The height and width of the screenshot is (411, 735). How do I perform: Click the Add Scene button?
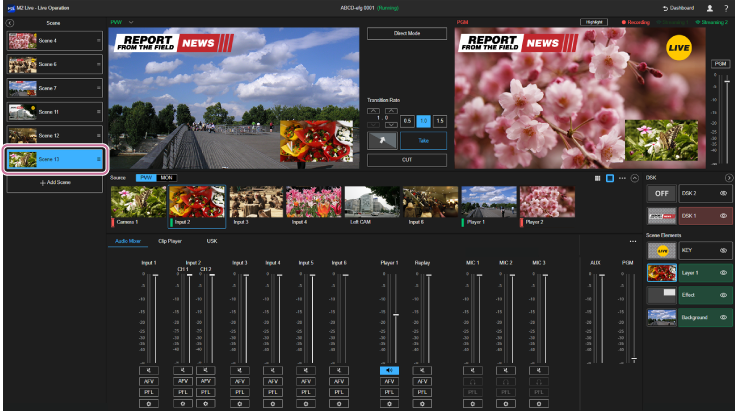[54, 184]
